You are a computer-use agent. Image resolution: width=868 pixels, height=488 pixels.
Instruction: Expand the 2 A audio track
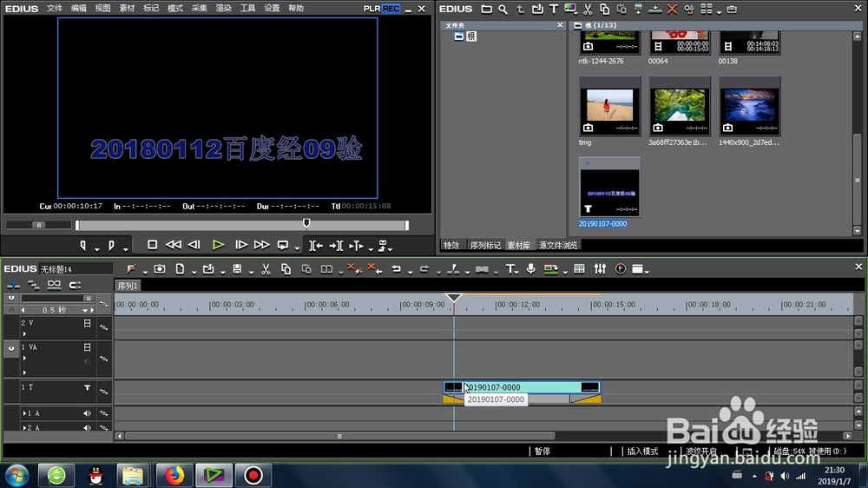24,427
